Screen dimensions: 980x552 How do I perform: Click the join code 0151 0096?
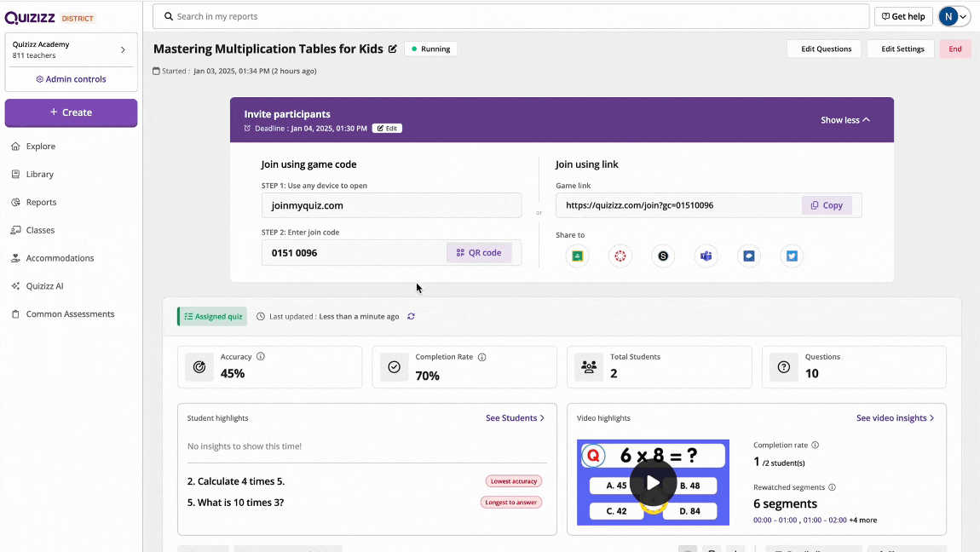(294, 253)
